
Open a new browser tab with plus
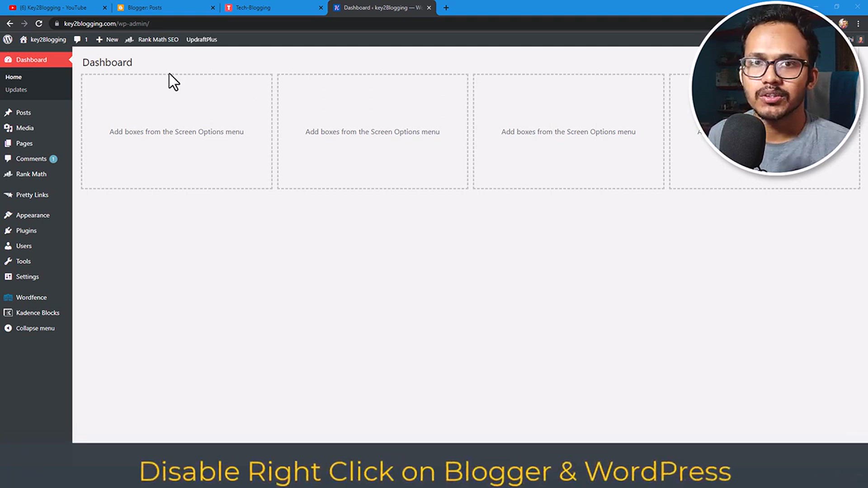click(x=446, y=8)
